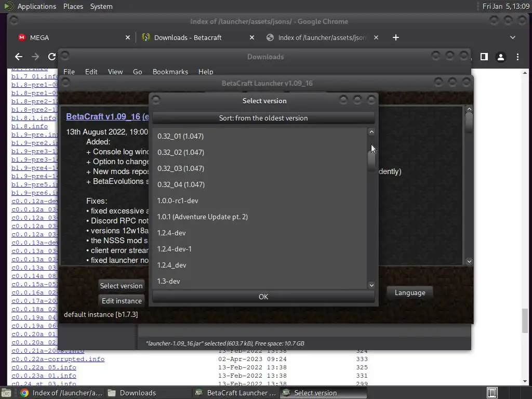Switch to Chrome via taskbar Index entry
Screen dimensions: 532x399
[62, 393]
